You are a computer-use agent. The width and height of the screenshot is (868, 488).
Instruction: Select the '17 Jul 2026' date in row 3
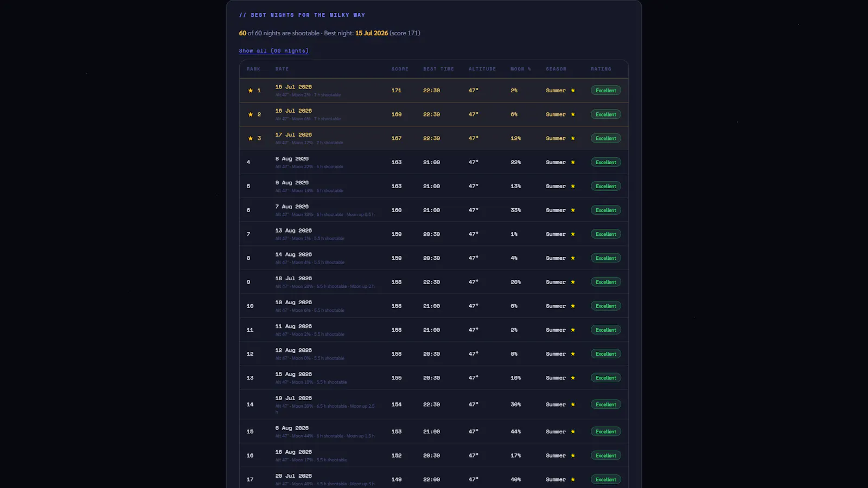(x=293, y=134)
